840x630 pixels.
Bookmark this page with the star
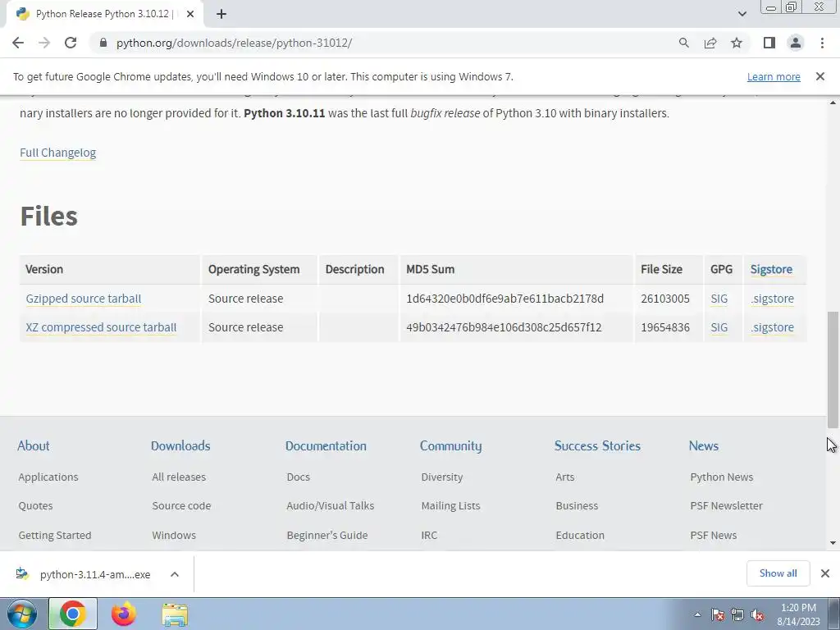pyautogui.click(x=737, y=43)
